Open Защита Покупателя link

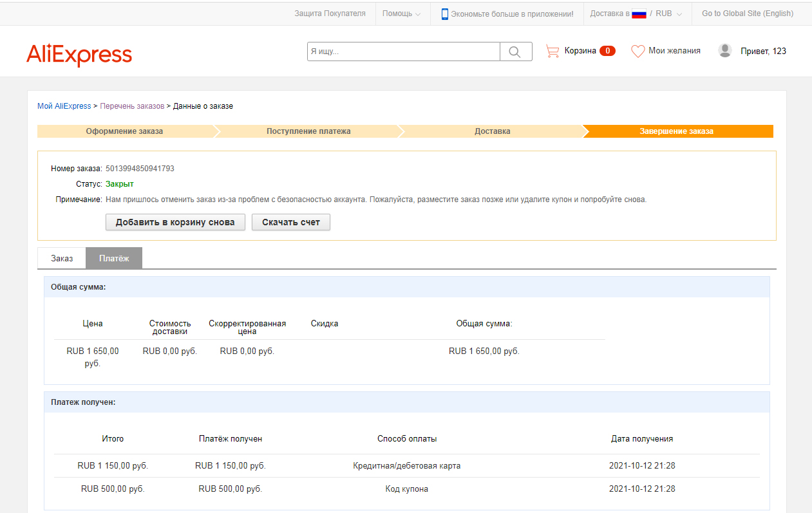point(330,13)
